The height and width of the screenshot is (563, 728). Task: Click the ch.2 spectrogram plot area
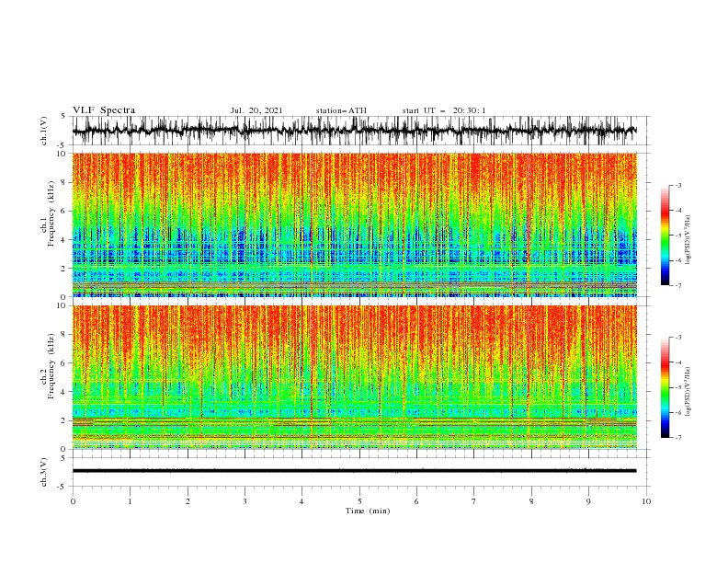[x=354, y=377]
